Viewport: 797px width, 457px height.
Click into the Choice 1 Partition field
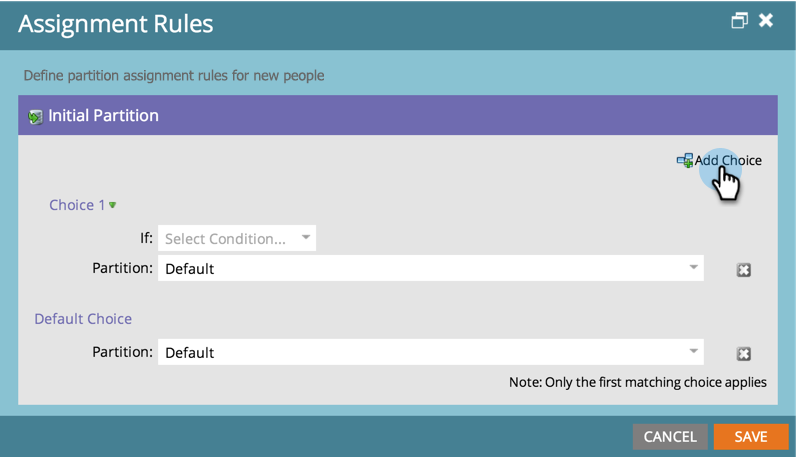pos(420,268)
